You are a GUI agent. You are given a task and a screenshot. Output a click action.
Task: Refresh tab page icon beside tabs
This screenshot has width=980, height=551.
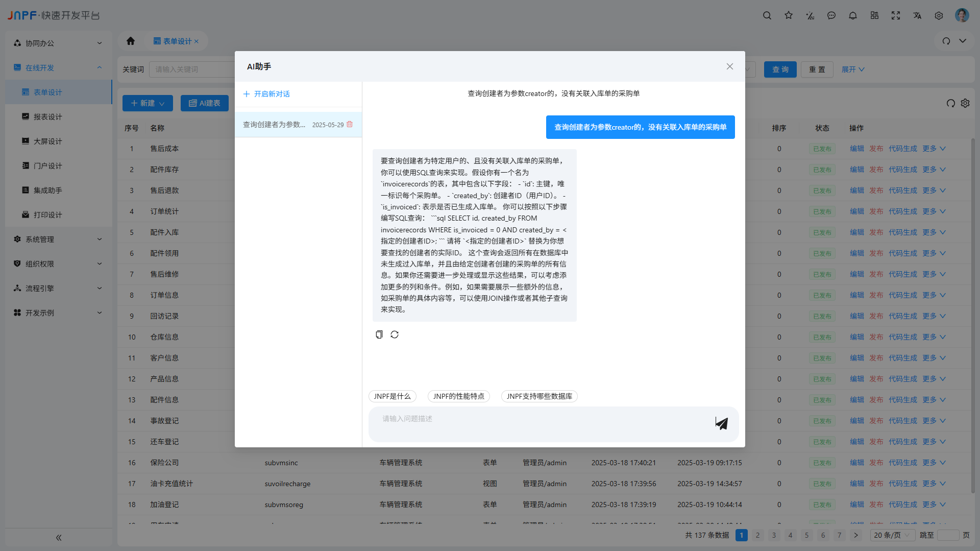click(946, 41)
